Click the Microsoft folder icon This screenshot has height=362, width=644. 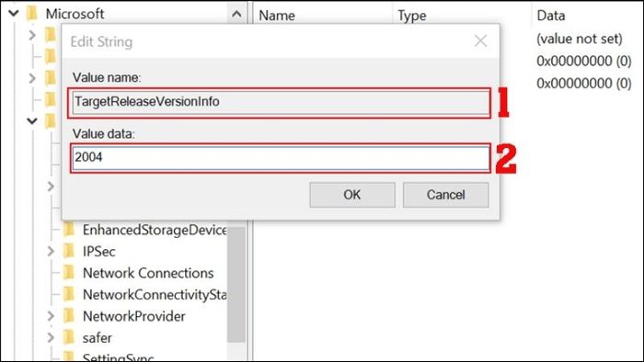pyautogui.click(x=31, y=14)
